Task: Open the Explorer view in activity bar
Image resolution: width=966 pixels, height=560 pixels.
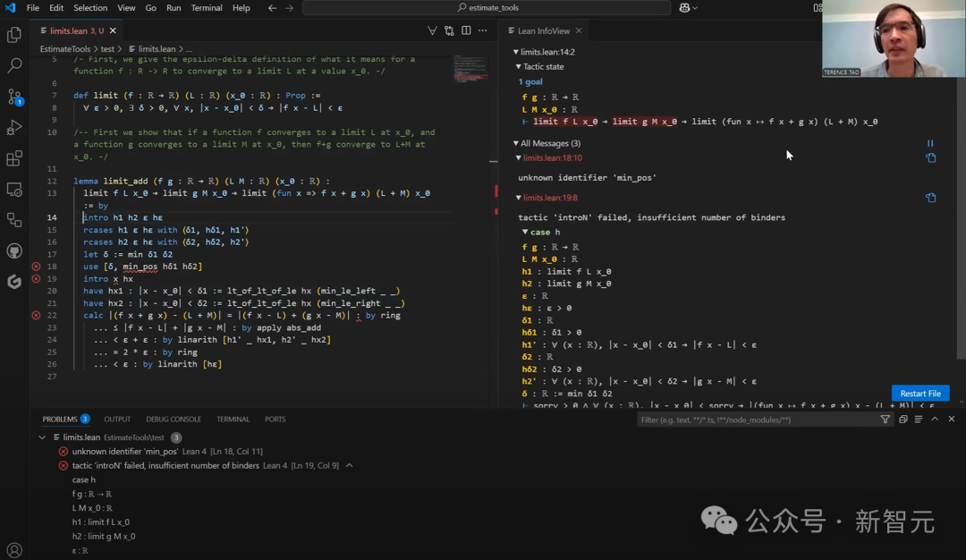Action: pos(14,35)
